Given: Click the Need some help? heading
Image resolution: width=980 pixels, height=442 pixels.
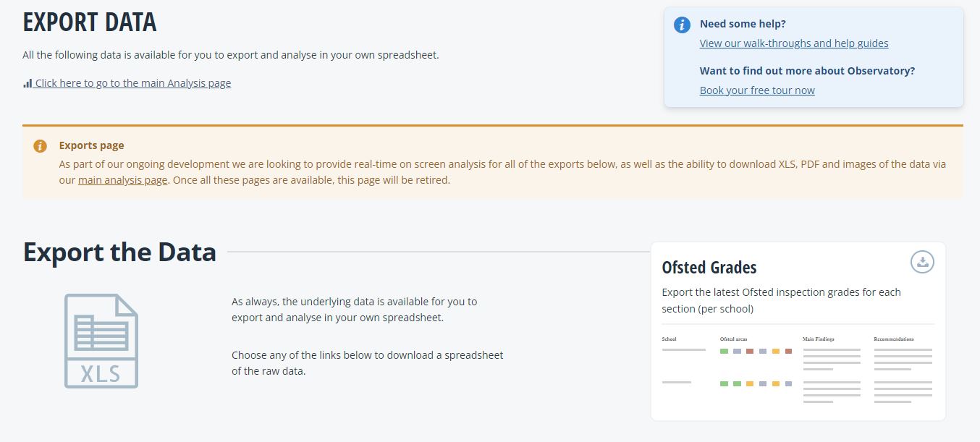Looking at the screenshot, I should point(743,24).
